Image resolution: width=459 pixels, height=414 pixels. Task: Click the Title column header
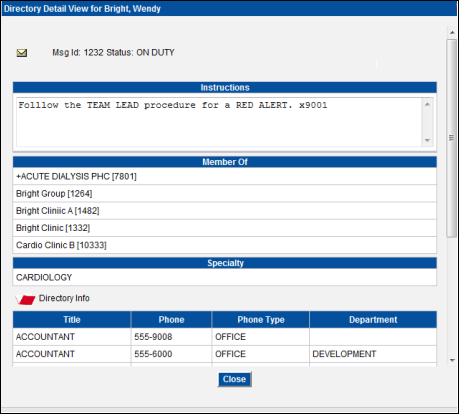pyautogui.click(x=72, y=320)
